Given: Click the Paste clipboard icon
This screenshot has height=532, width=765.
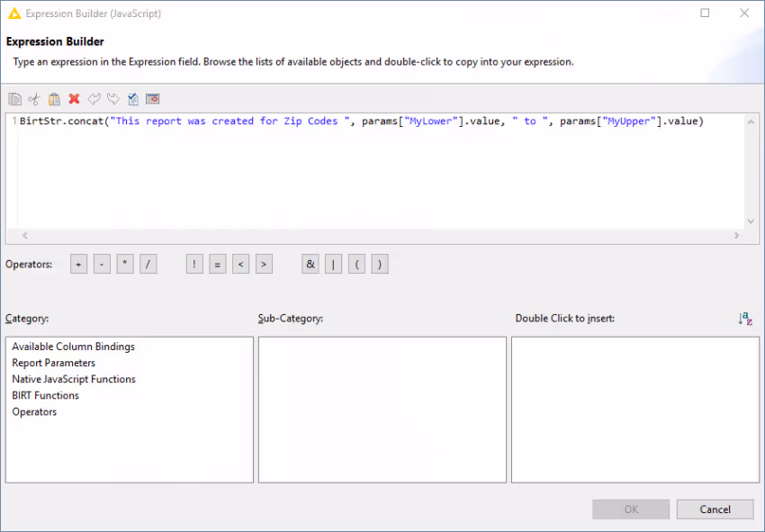Looking at the screenshot, I should (54, 99).
